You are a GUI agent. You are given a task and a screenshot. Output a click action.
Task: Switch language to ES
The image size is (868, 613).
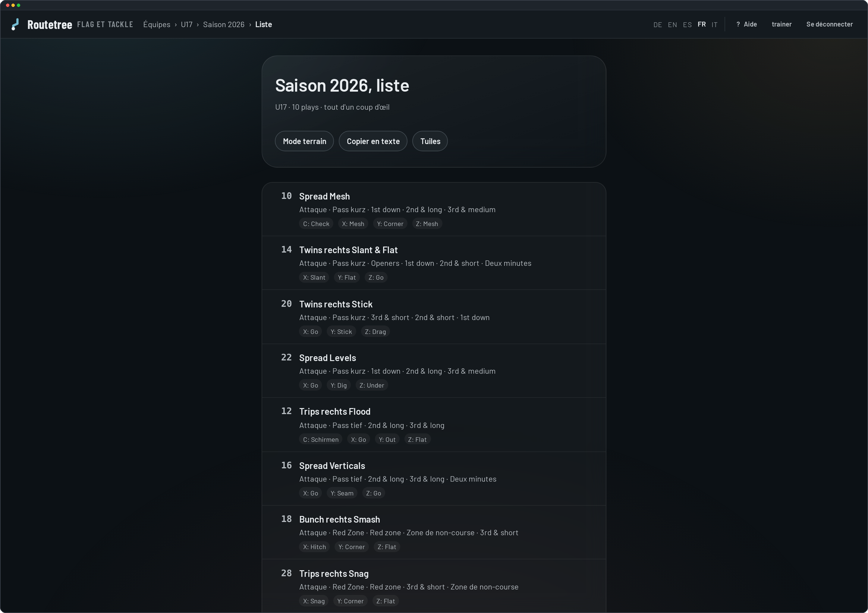coord(687,25)
